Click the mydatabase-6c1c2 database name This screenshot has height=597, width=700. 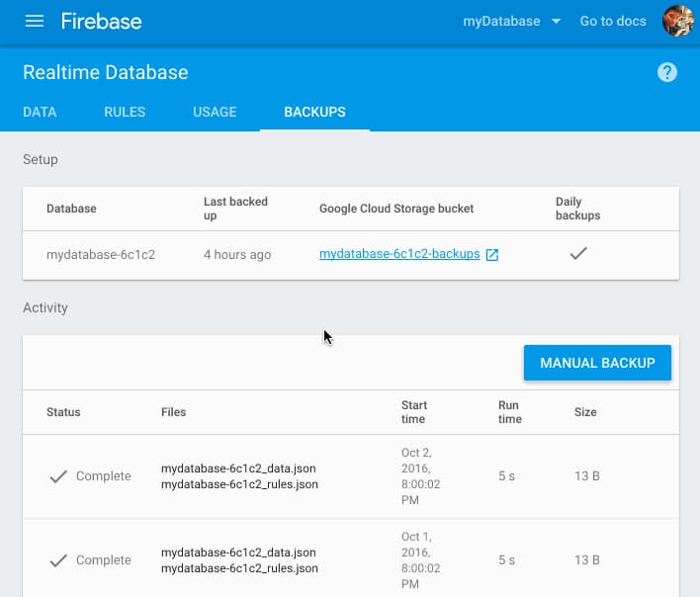point(101,255)
